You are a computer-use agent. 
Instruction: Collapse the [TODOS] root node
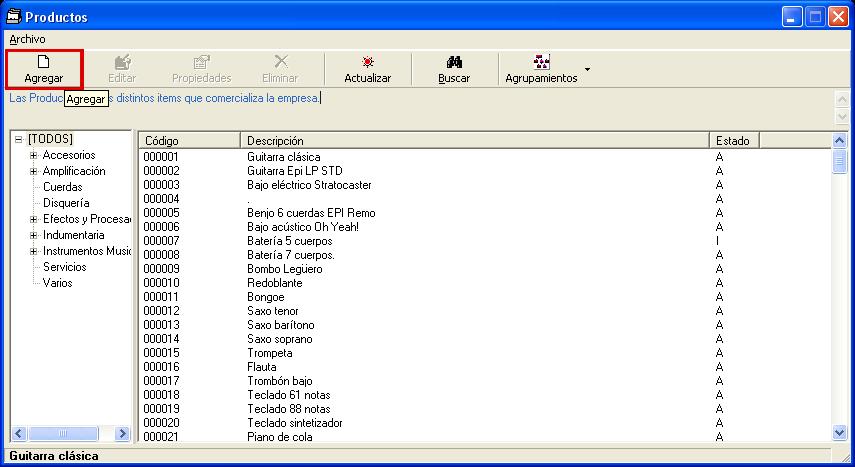point(19,139)
